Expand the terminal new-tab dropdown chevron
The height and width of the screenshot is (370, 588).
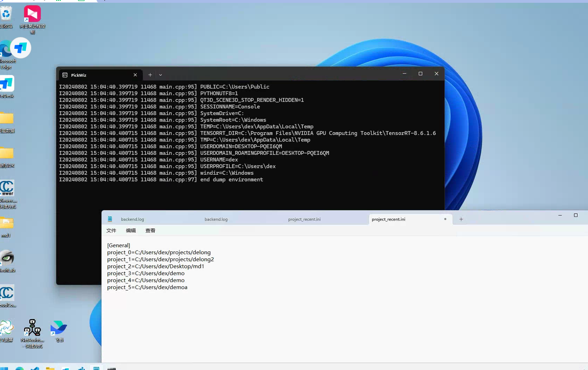(x=160, y=75)
